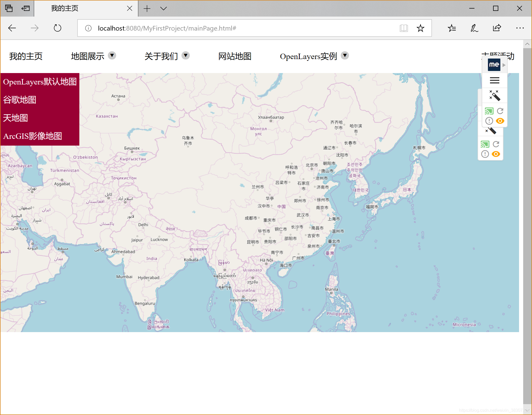Image resolution: width=532 pixels, height=415 pixels.
Task: Open the browser reading view book icon
Action: pyautogui.click(x=404, y=28)
